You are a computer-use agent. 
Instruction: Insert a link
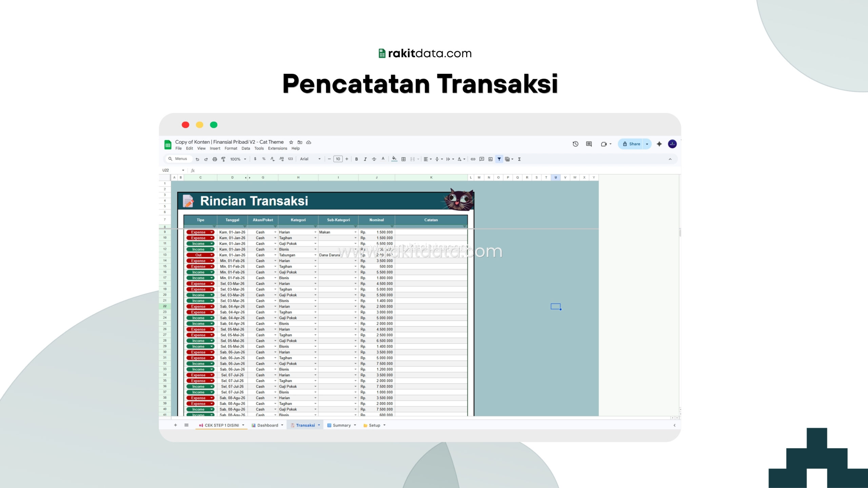coord(473,159)
